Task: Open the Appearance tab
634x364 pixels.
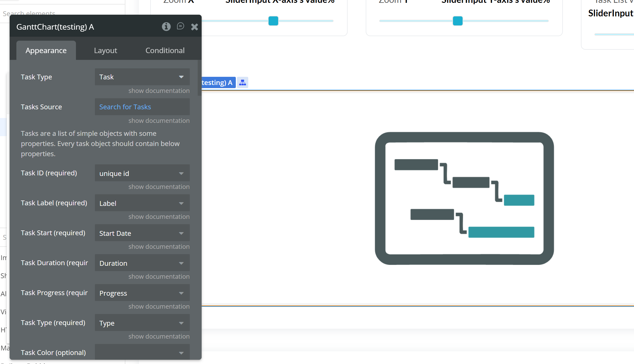Action: 46,50
